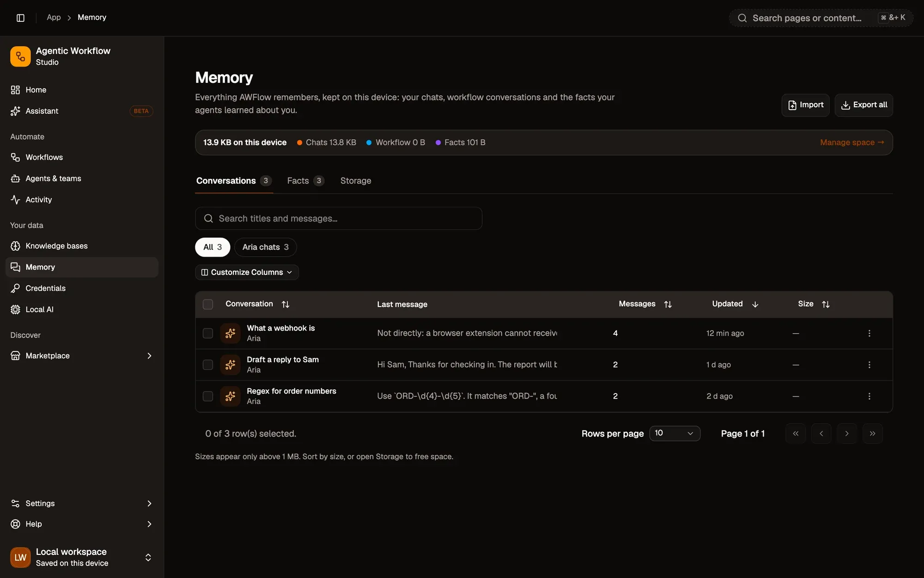This screenshot has height=578, width=924.
Task: Open the Local workspace switcher
Action: coord(82,557)
